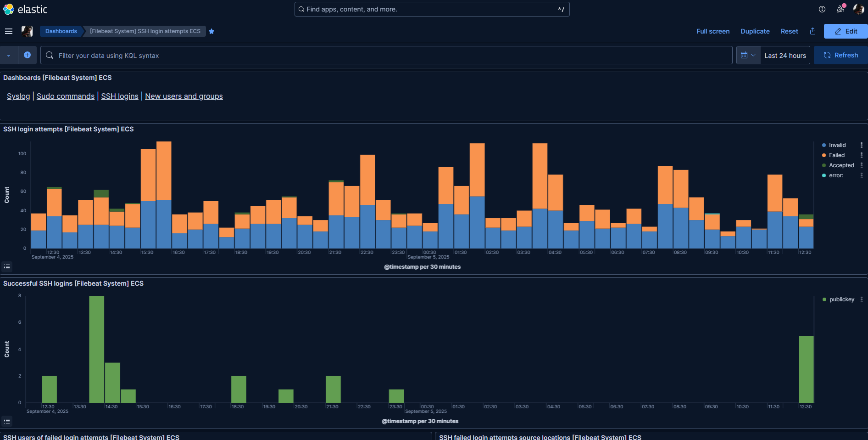Open the filter options menu icon
The image size is (868, 440).
click(x=9, y=55)
